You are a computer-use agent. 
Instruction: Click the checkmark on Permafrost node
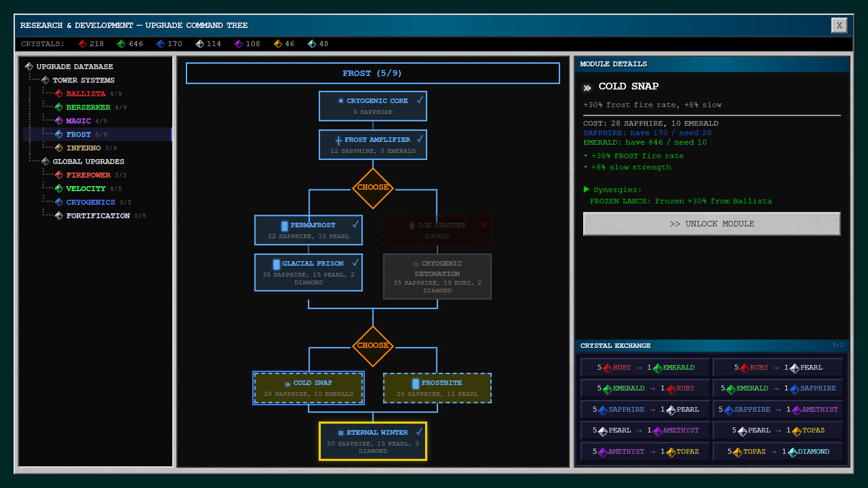point(355,224)
